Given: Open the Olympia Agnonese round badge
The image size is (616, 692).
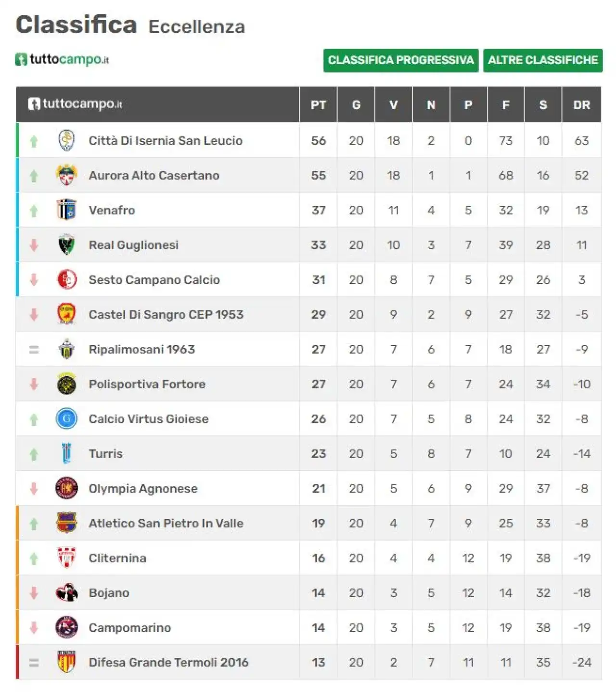Looking at the screenshot, I should point(67,488).
